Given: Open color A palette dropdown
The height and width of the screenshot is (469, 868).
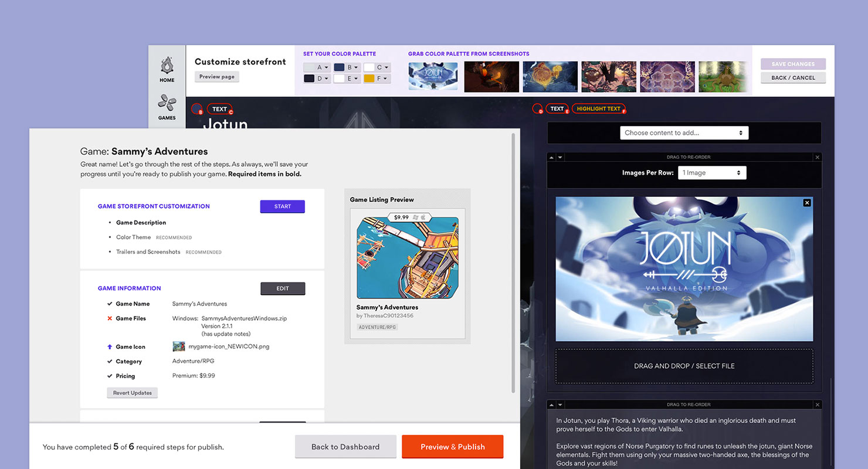Looking at the screenshot, I should point(317,67).
